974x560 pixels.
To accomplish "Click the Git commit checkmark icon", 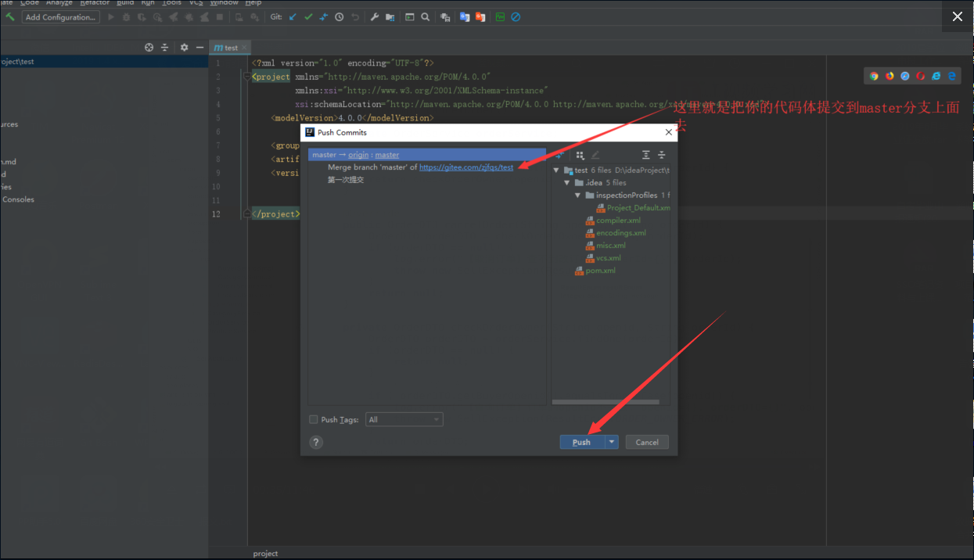I will (x=308, y=16).
